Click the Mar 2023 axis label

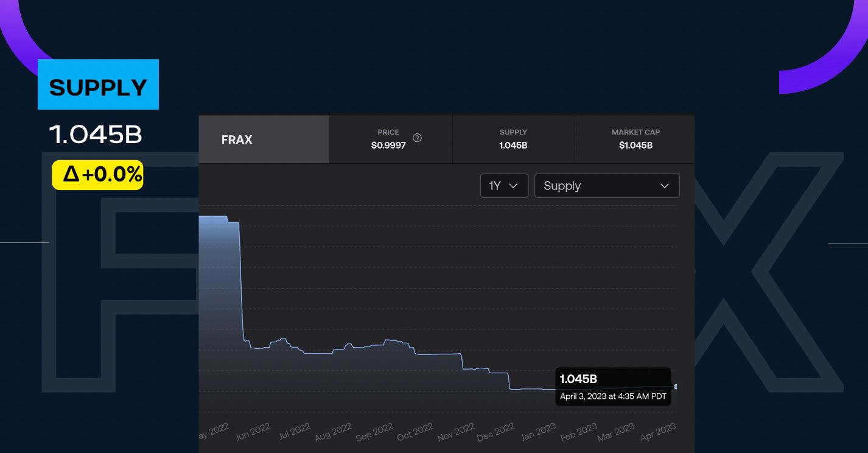tap(615, 432)
